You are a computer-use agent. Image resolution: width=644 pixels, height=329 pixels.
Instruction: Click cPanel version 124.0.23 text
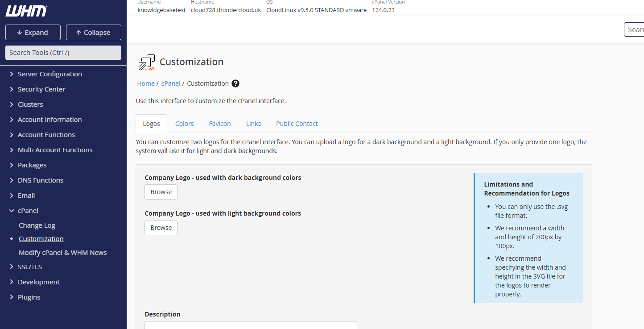point(383,10)
